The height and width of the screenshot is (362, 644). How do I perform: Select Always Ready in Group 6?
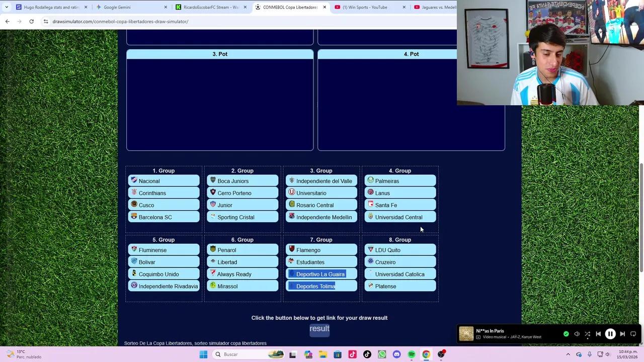(x=243, y=274)
